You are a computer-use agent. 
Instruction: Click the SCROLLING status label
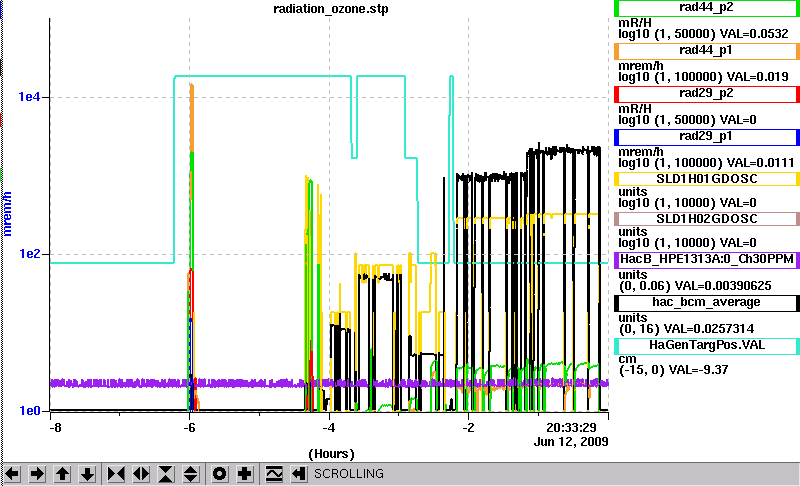[348, 474]
